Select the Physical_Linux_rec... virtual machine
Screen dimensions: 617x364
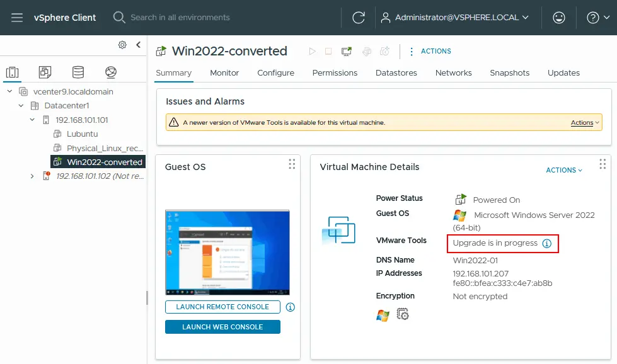105,148
